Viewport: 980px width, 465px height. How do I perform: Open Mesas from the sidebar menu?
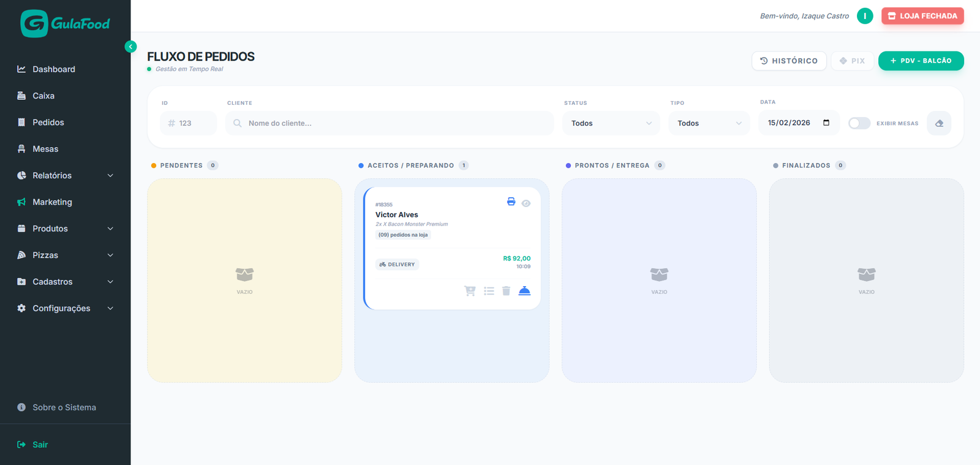[x=45, y=149]
